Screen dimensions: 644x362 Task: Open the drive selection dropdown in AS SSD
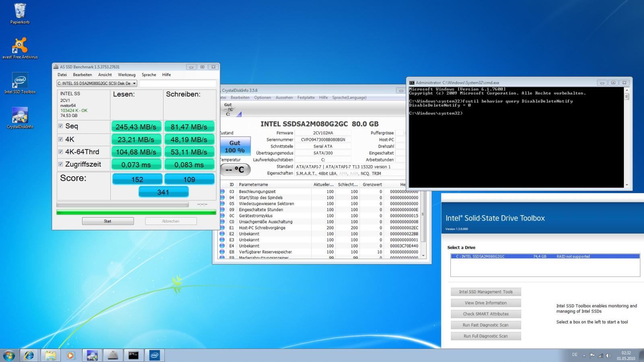tap(97, 83)
